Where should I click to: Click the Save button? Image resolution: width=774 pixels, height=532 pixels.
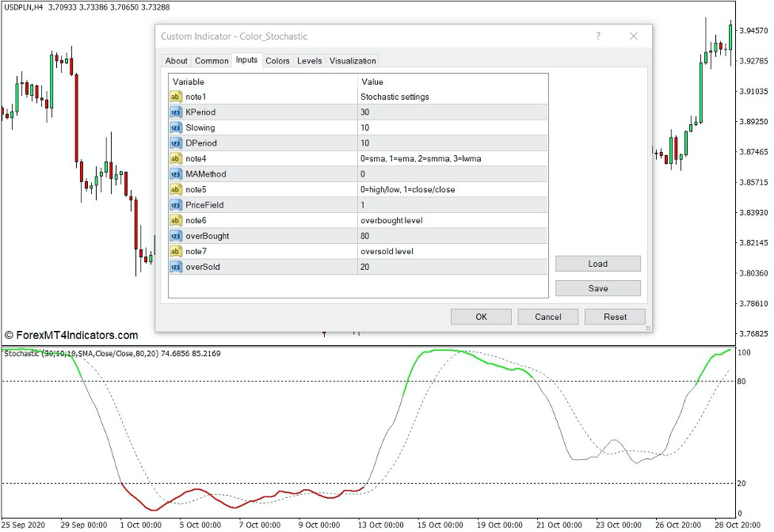[598, 287]
